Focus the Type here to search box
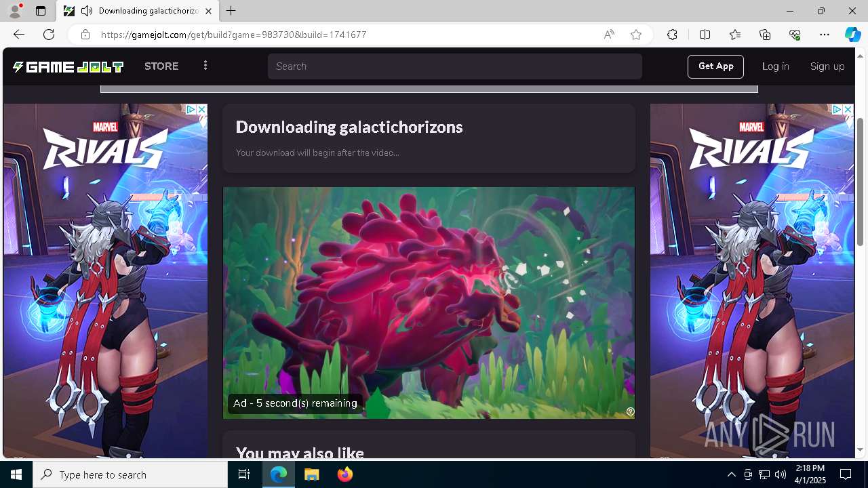Image resolution: width=868 pixels, height=488 pixels. point(130,474)
